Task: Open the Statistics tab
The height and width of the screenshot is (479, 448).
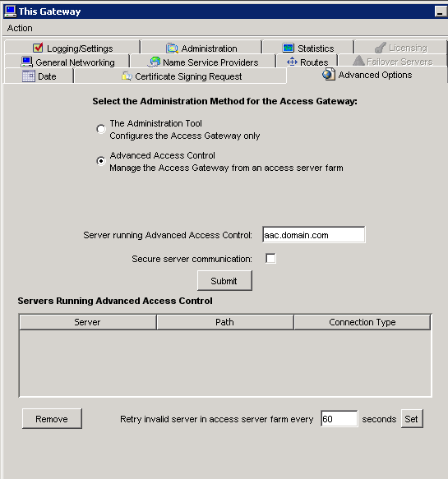Action: click(308, 48)
